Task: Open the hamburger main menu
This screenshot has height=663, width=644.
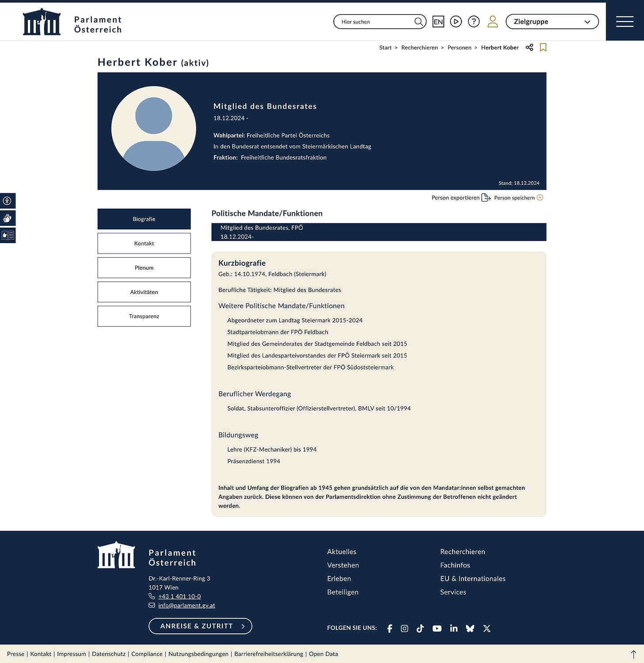Action: [x=625, y=22]
